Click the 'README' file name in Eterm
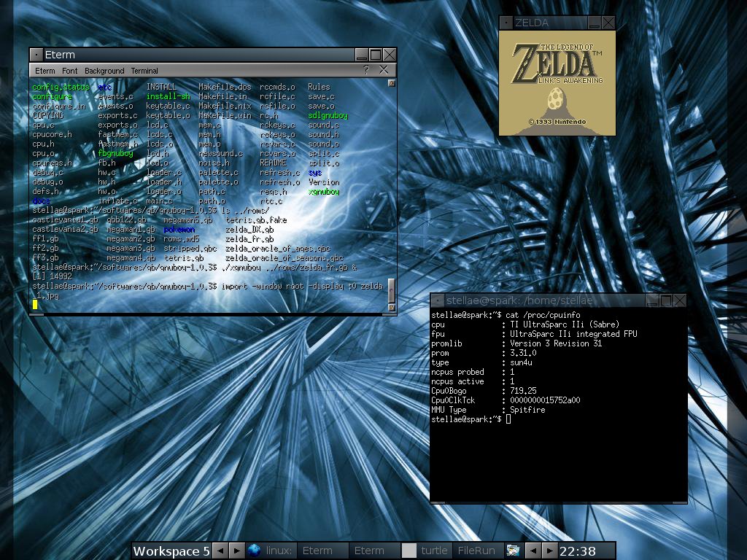The image size is (747, 560). click(x=273, y=163)
